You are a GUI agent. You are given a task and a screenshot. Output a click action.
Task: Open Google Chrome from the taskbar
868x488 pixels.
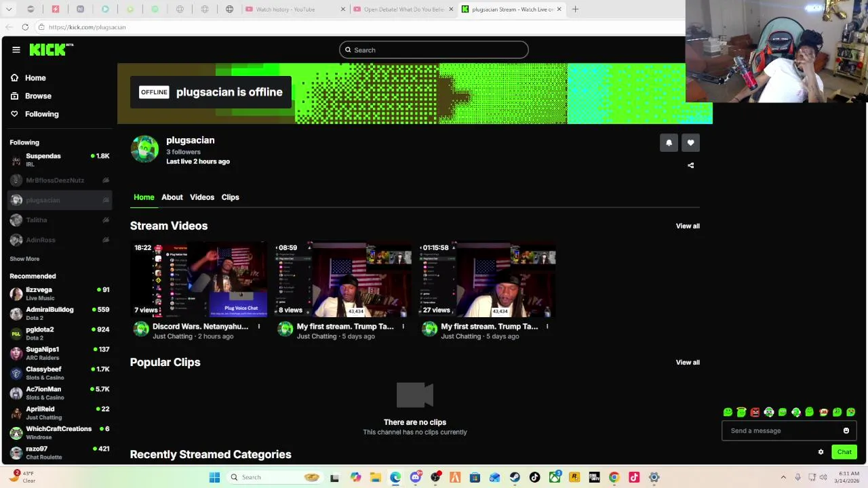pyautogui.click(x=614, y=477)
